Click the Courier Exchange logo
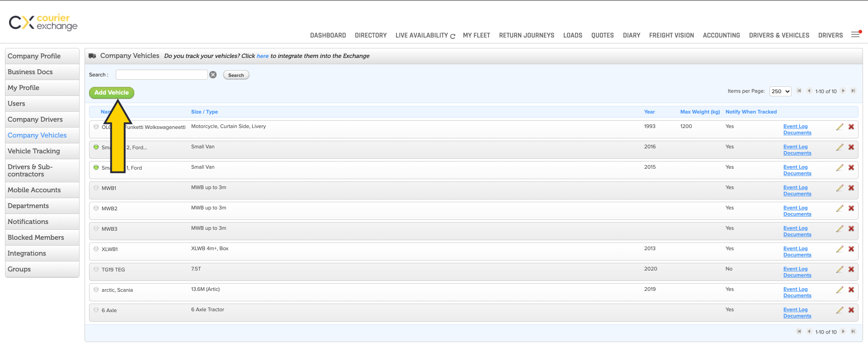The height and width of the screenshot is (361, 868). pyautogui.click(x=43, y=22)
